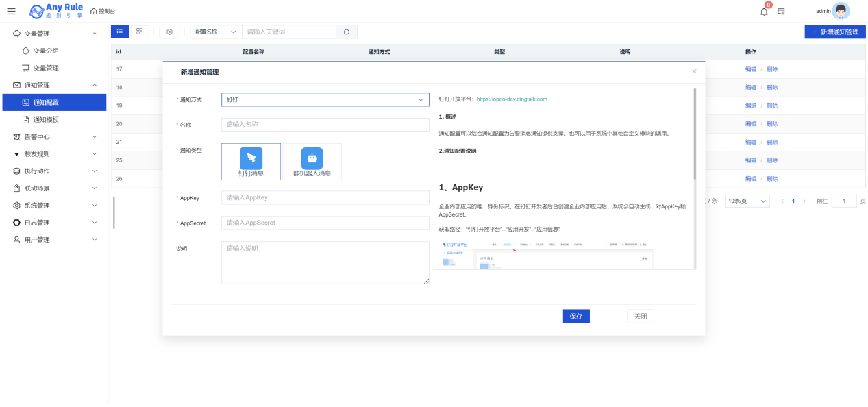Select the 群机器人消息 notification type
The width and height of the screenshot is (868, 407).
312,162
